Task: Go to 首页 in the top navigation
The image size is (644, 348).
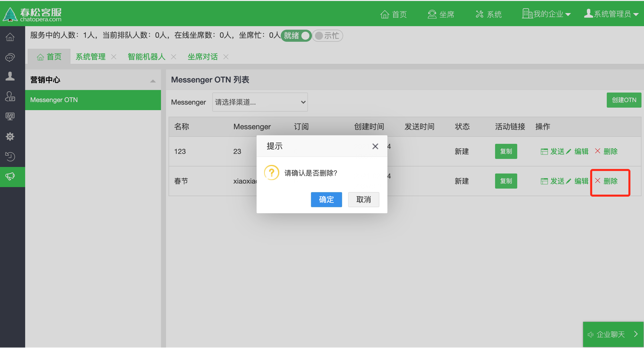Action: coord(393,14)
